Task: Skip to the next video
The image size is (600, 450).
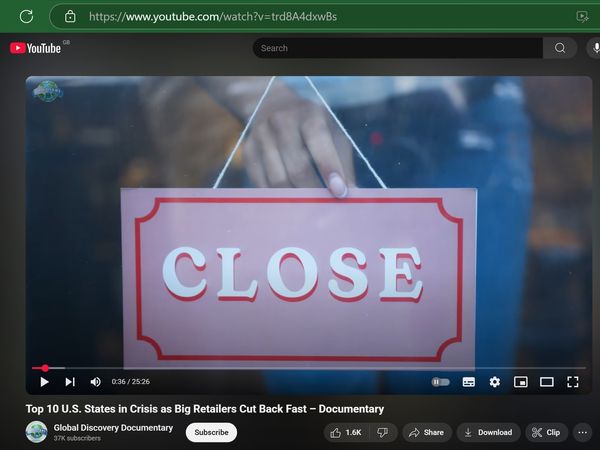Action: click(70, 382)
